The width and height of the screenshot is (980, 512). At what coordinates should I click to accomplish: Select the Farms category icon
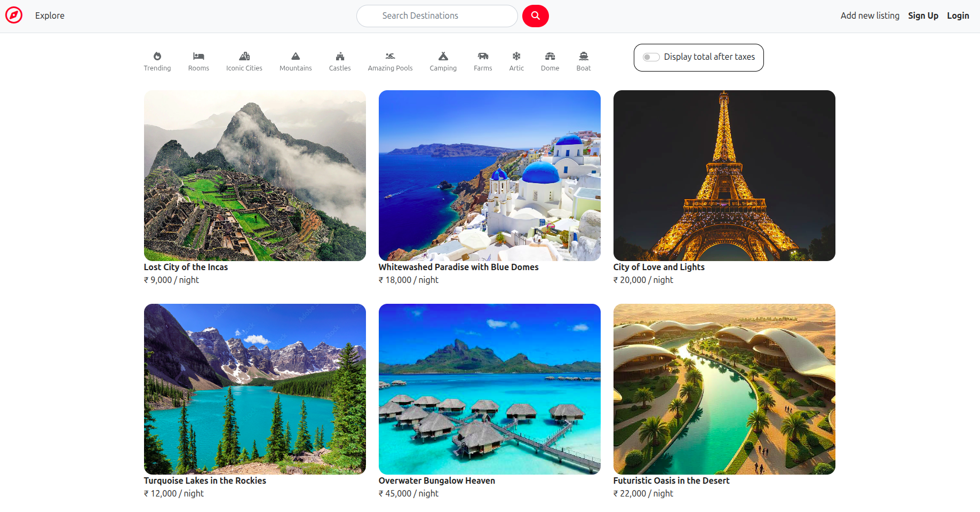483,60
